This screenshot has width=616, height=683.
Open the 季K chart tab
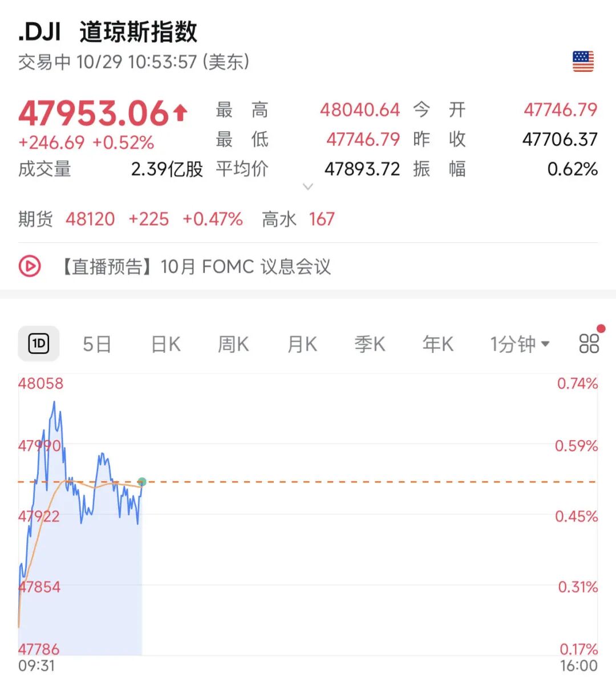point(370,344)
